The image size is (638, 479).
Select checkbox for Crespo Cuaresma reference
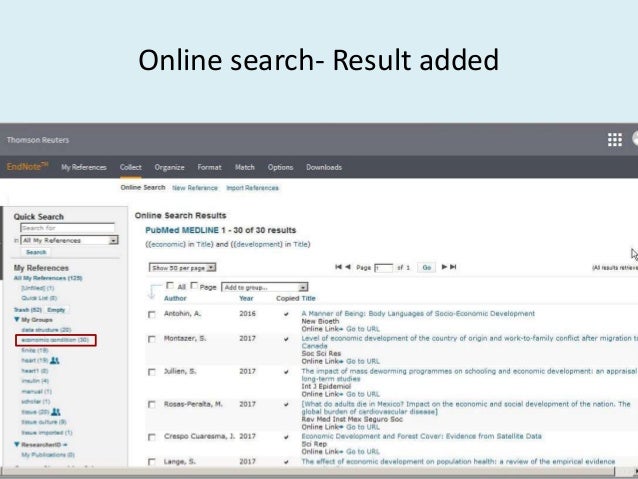point(152,437)
